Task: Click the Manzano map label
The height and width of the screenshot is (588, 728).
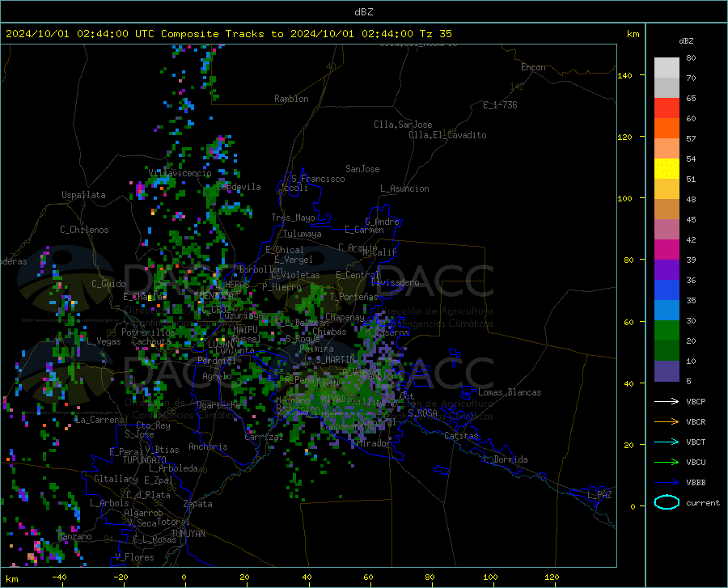Action: coord(74,536)
